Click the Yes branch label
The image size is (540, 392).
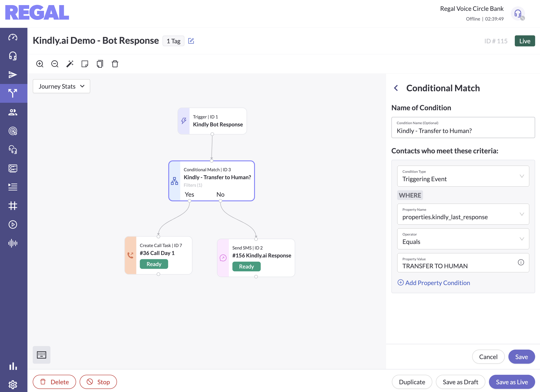189,194
